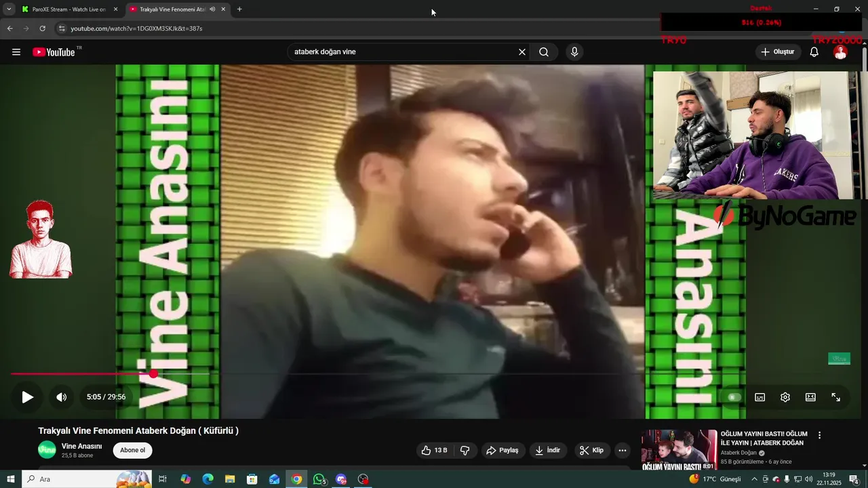Switch to the ParoXE Stream browser tab
Viewport: 868px width, 488px height.
69,9
